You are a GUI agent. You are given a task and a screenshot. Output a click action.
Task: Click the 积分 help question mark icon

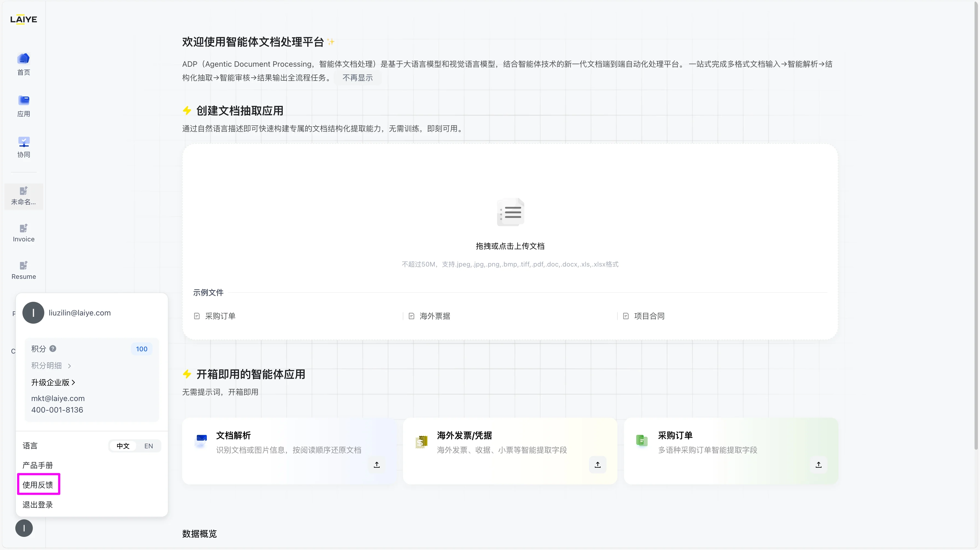click(53, 349)
